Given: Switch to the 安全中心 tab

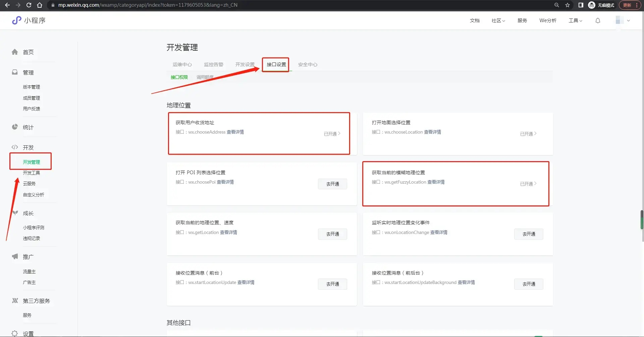Looking at the screenshot, I should point(308,64).
